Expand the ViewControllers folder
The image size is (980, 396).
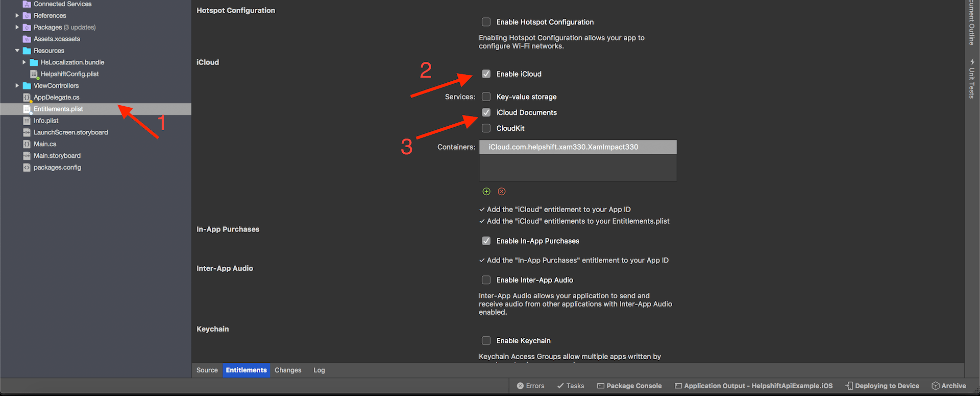pyautogui.click(x=17, y=85)
